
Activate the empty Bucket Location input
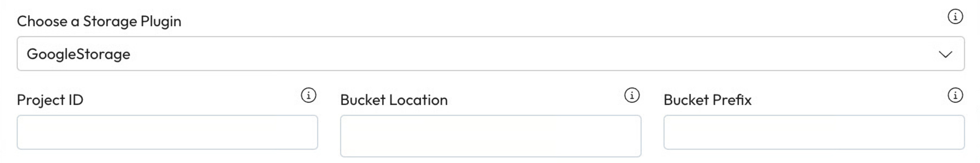(490, 136)
